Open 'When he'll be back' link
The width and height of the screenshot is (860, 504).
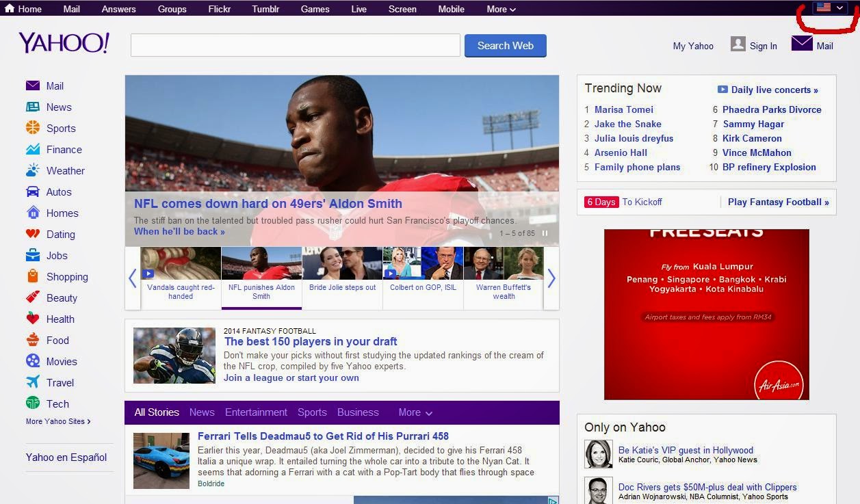click(179, 231)
